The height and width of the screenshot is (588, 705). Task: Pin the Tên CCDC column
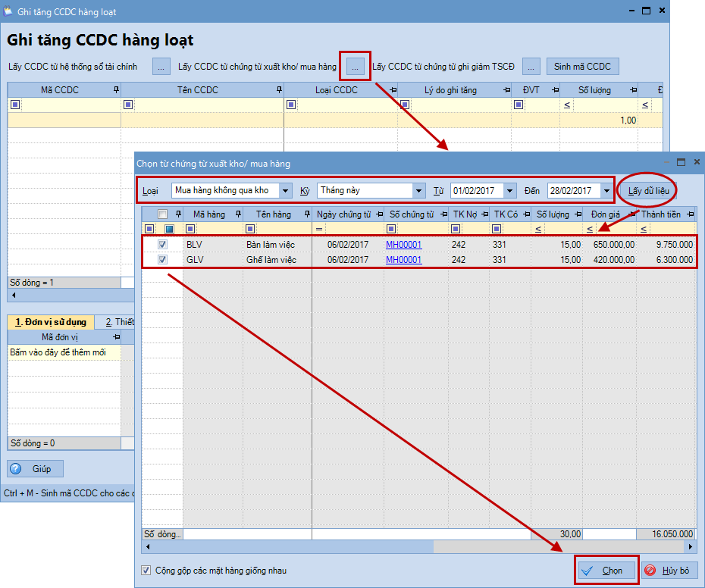279,90
